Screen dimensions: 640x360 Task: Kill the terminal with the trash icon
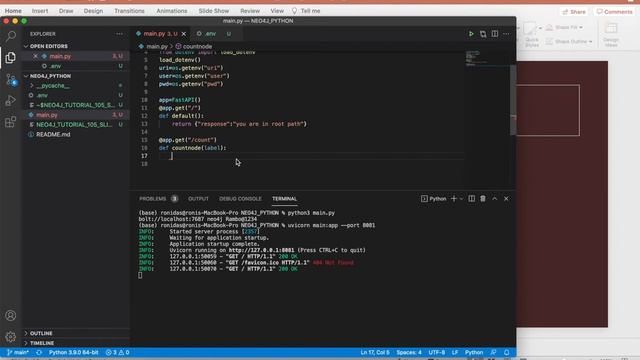483,199
